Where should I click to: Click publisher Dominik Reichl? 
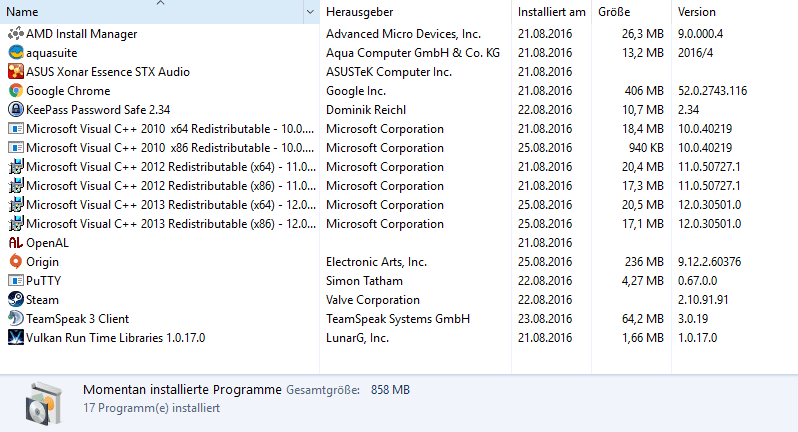click(x=366, y=109)
